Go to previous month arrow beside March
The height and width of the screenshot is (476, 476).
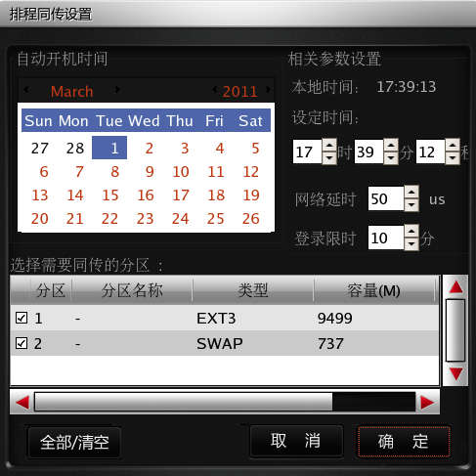26,89
